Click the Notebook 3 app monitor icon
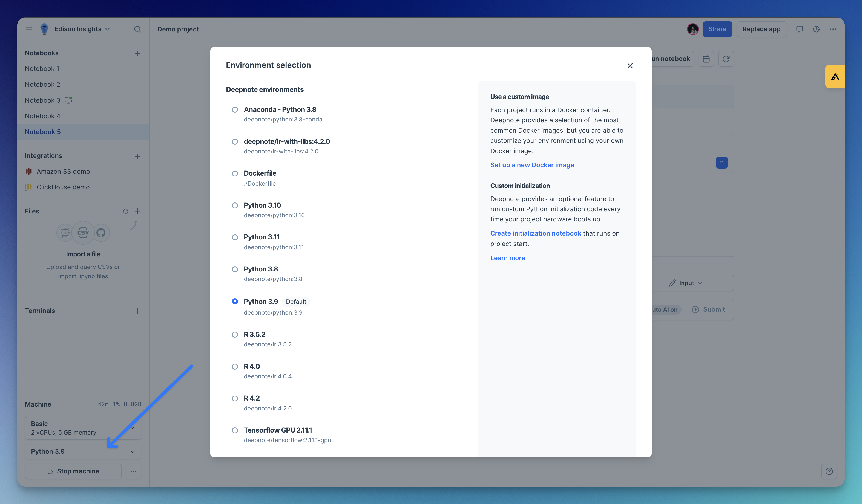Screen dimensions: 862x504 (x=68, y=100)
